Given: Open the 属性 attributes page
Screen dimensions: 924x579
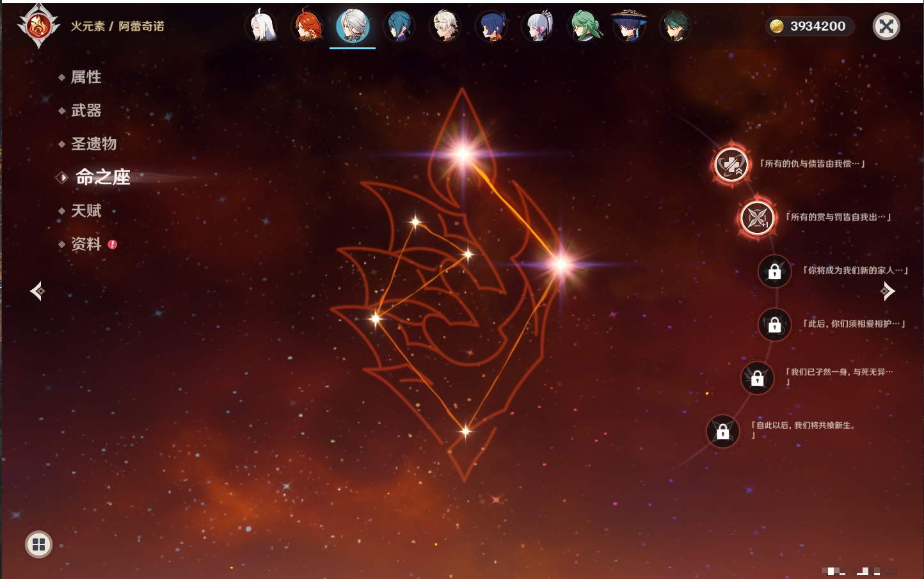Looking at the screenshot, I should pyautogui.click(x=86, y=77).
